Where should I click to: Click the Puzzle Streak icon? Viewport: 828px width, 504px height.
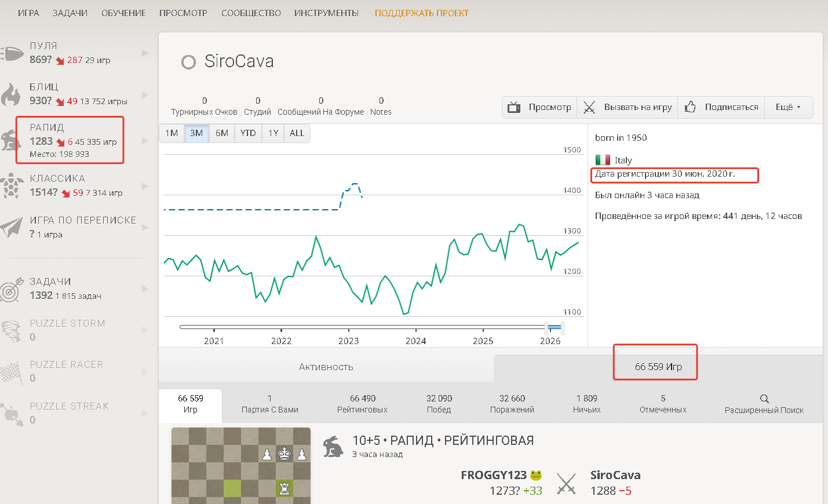[x=12, y=413]
